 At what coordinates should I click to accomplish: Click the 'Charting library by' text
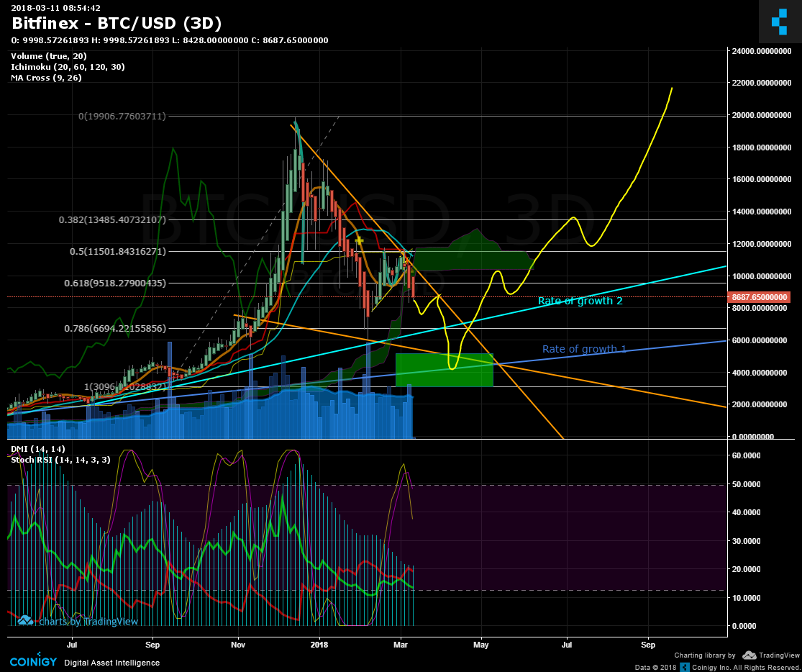point(705,655)
